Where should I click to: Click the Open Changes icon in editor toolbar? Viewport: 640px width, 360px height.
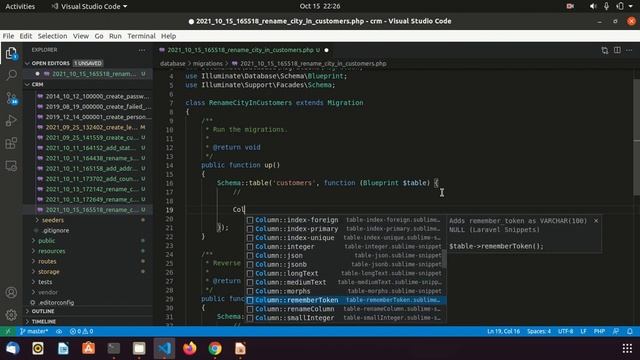[604, 50]
